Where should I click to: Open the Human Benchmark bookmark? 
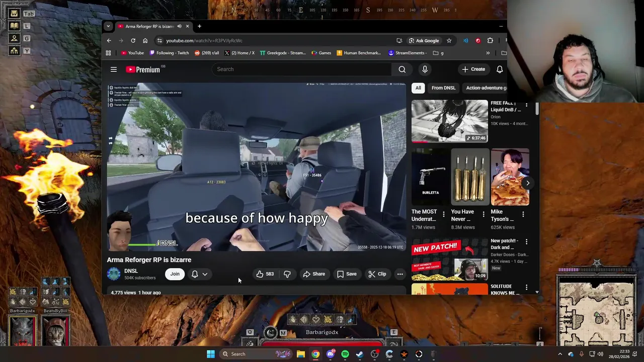click(359, 53)
